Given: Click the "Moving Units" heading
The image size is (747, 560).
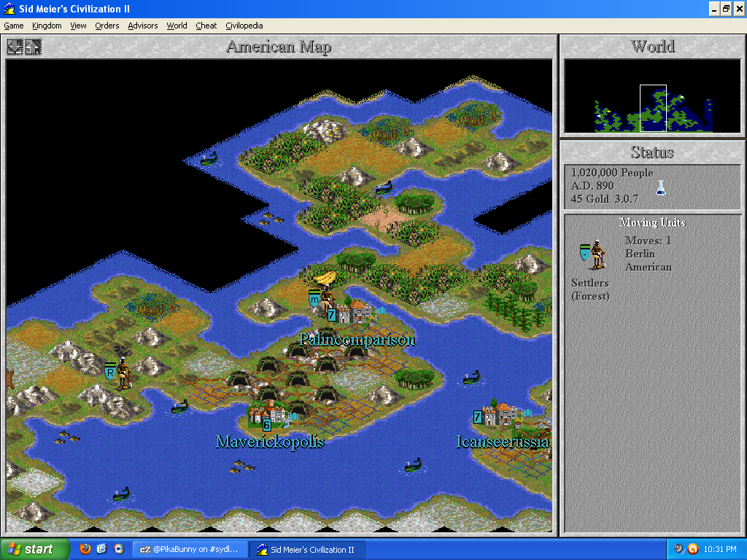Looking at the screenshot, I should 652,222.
